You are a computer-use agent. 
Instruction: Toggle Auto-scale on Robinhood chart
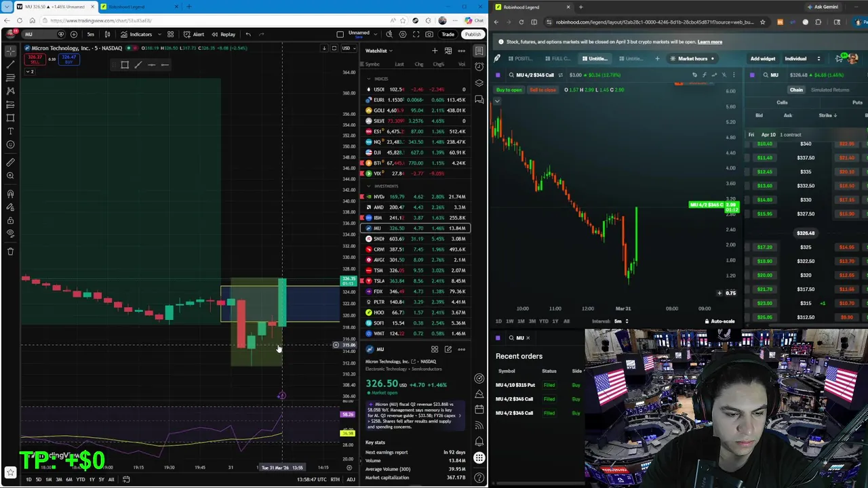click(719, 321)
